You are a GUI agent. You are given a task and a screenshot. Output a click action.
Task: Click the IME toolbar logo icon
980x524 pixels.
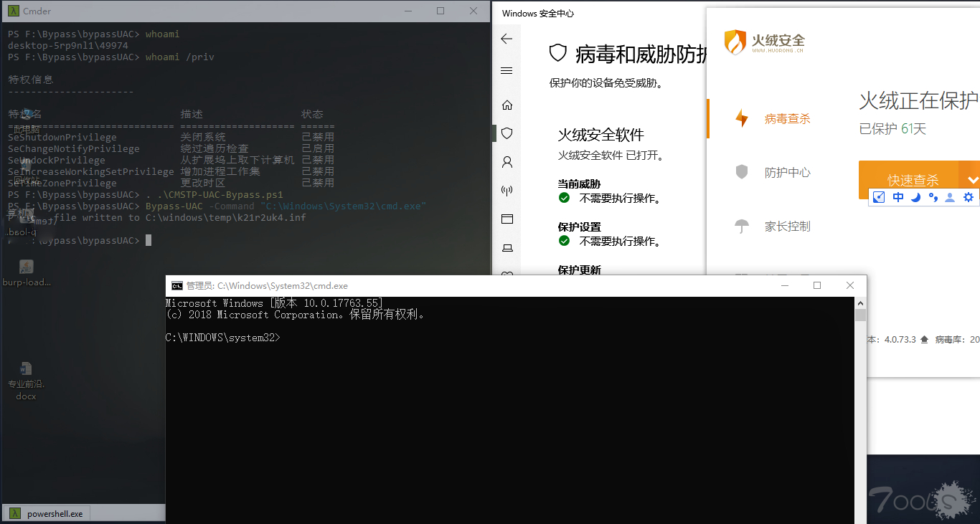[x=880, y=197]
